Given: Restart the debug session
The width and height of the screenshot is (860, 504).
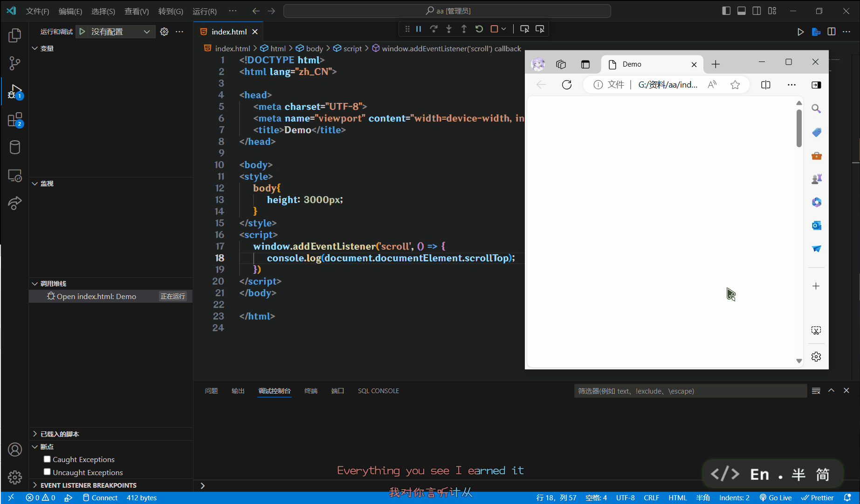Looking at the screenshot, I should pyautogui.click(x=479, y=29).
